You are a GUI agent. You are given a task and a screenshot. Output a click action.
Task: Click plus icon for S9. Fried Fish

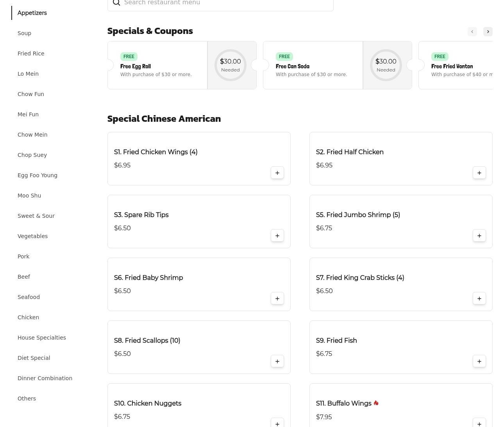tap(479, 361)
